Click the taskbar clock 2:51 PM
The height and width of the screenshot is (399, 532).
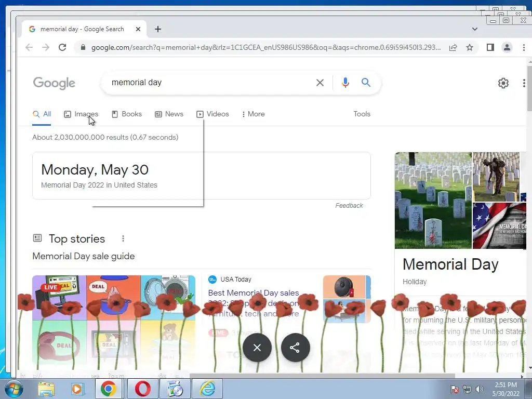click(x=506, y=389)
